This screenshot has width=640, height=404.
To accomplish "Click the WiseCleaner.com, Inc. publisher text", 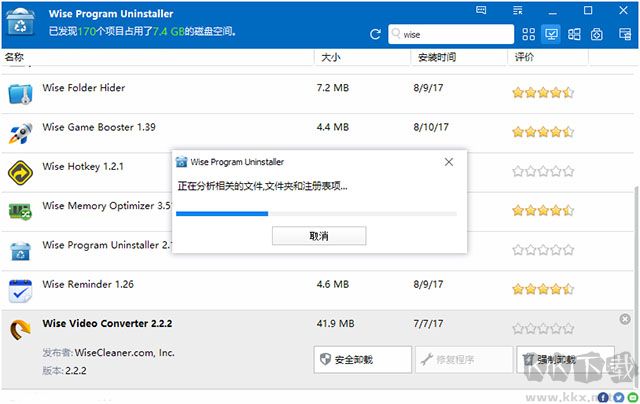I will pyautogui.click(x=124, y=353).
